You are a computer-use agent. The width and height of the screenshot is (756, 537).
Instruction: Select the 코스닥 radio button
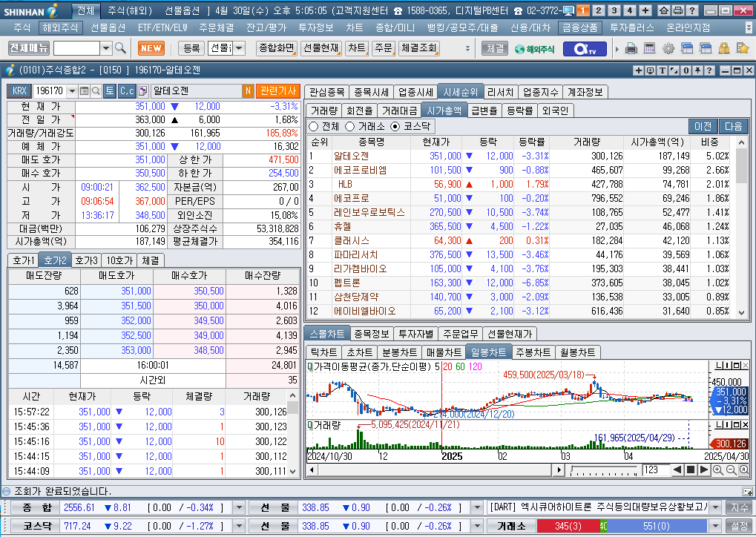tap(395, 126)
